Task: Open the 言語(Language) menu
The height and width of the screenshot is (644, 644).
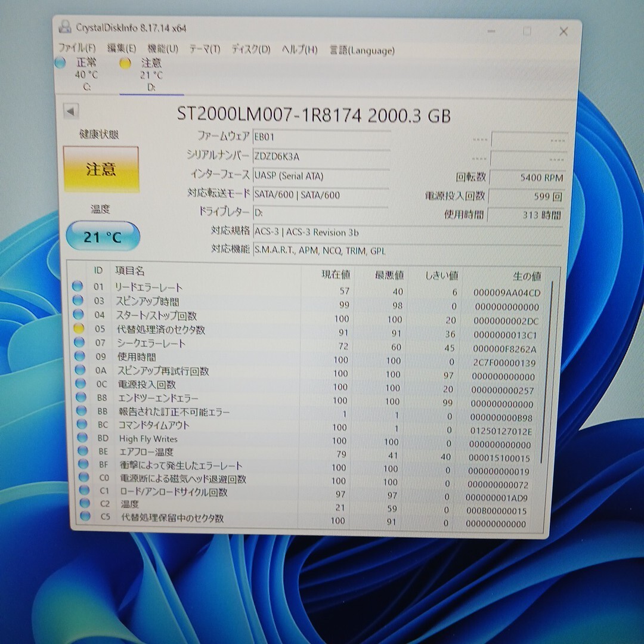Action: click(x=362, y=51)
